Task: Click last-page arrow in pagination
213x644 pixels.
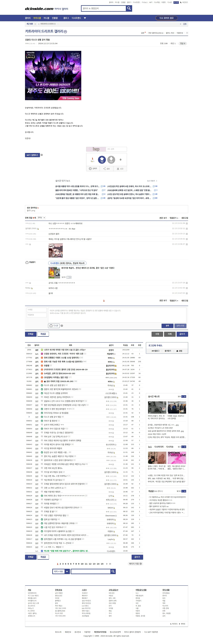Action: point(110,564)
